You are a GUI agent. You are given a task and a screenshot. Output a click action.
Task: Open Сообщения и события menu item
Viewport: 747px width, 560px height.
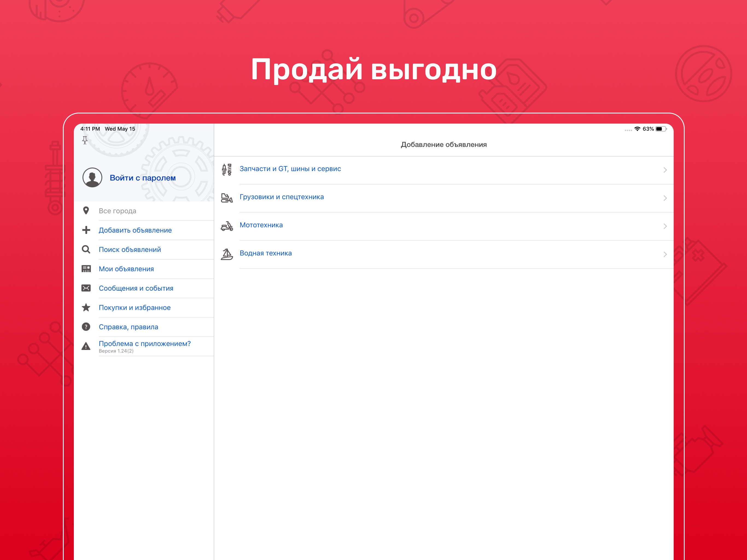tap(136, 288)
